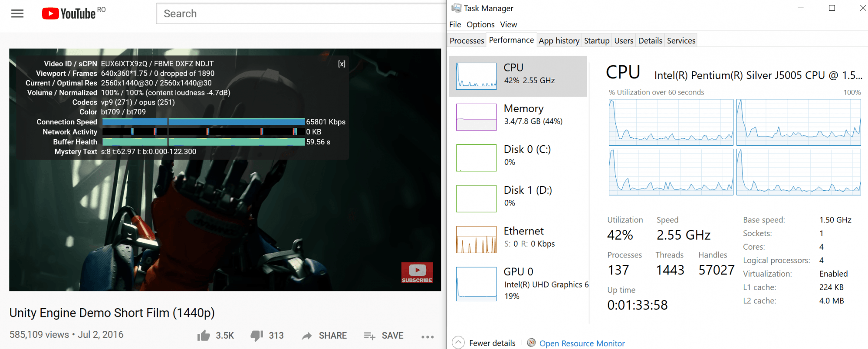Image resolution: width=868 pixels, height=349 pixels.
Task: Click the Buffer Health bar in stats overlay
Action: click(x=204, y=142)
